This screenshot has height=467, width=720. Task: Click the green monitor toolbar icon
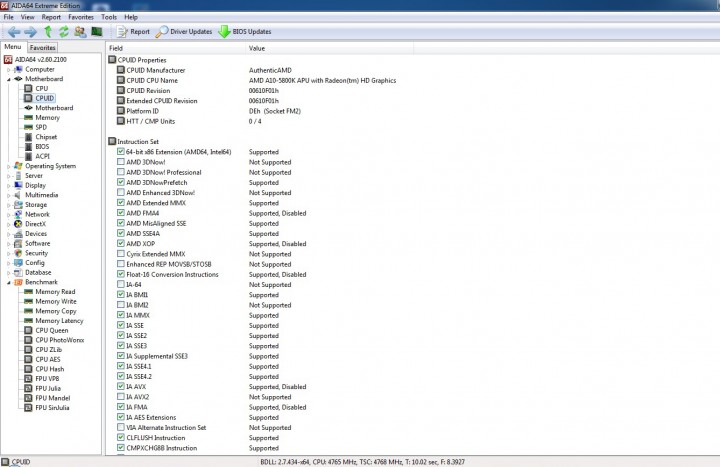tap(97, 31)
